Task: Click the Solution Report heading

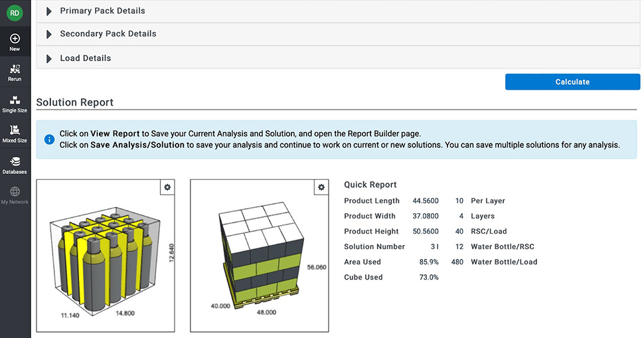Action: click(75, 102)
